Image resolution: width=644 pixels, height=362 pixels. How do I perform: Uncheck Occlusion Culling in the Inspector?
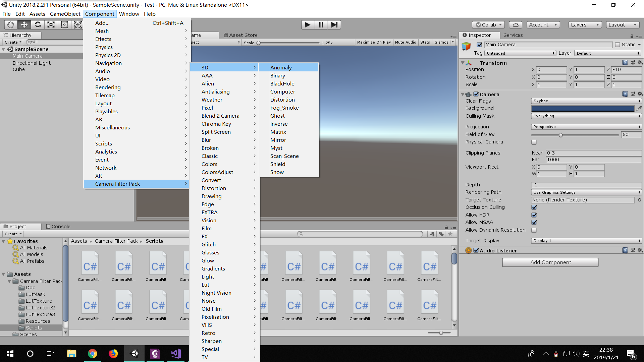534,207
